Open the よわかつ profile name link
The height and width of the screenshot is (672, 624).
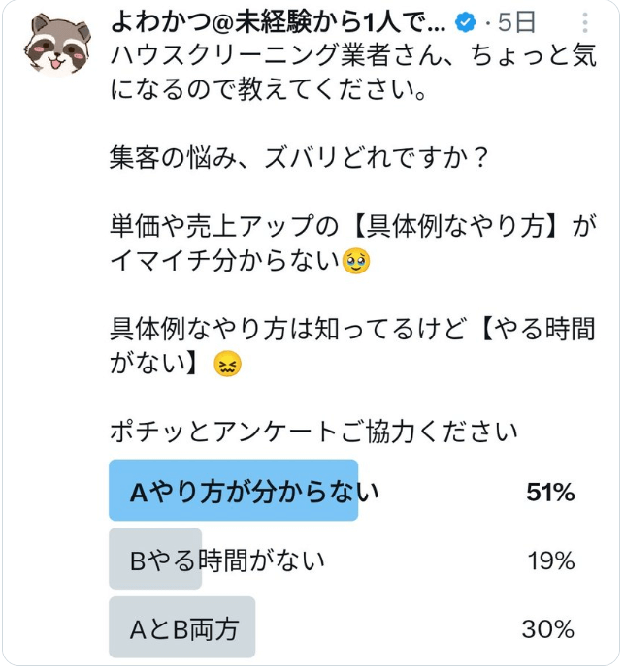pos(279,23)
